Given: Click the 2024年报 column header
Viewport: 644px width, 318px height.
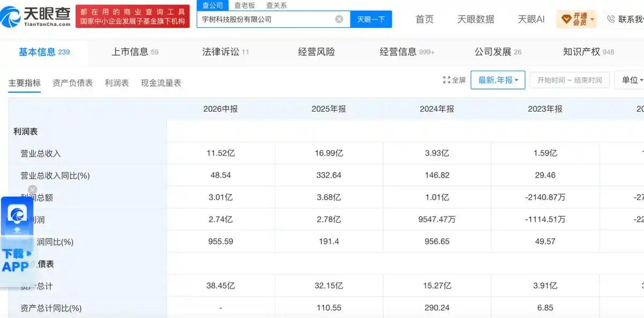Looking at the screenshot, I should pos(437,109).
